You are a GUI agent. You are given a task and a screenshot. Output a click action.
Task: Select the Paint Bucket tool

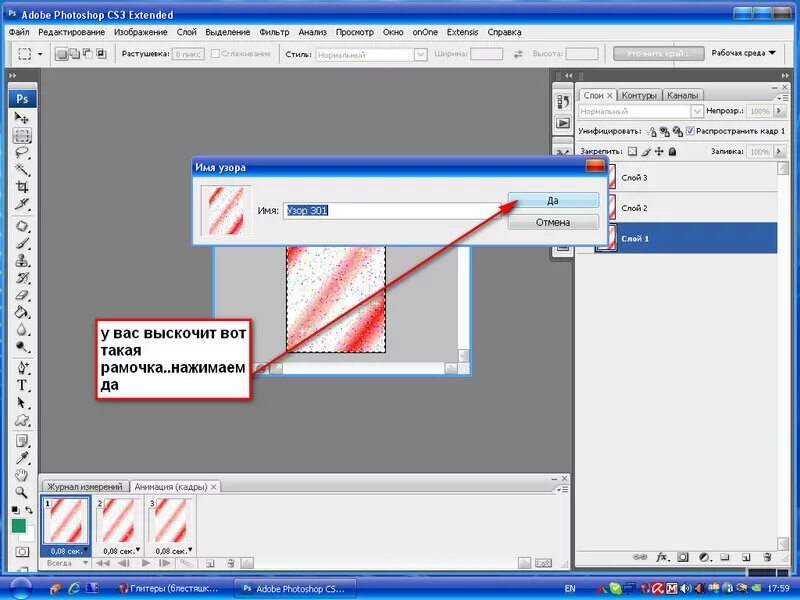[21, 312]
